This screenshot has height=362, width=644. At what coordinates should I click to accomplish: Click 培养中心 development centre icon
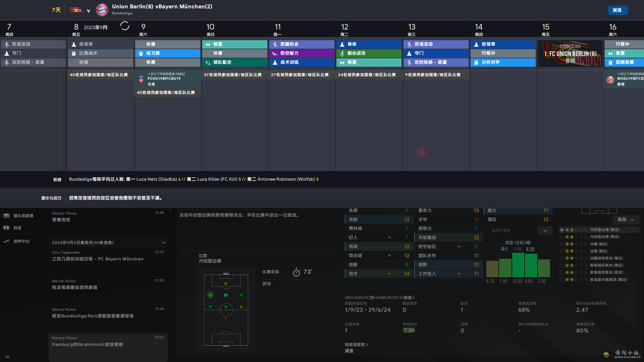tap(6, 241)
